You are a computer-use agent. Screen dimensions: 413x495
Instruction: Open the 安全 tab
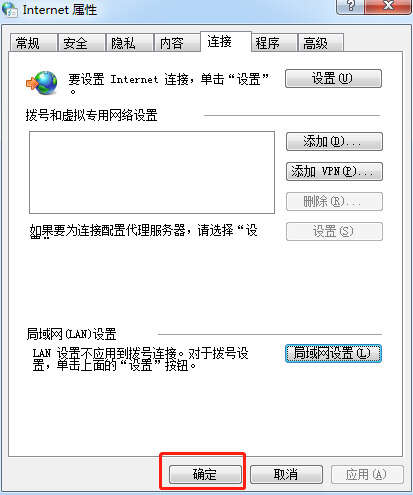(82, 43)
